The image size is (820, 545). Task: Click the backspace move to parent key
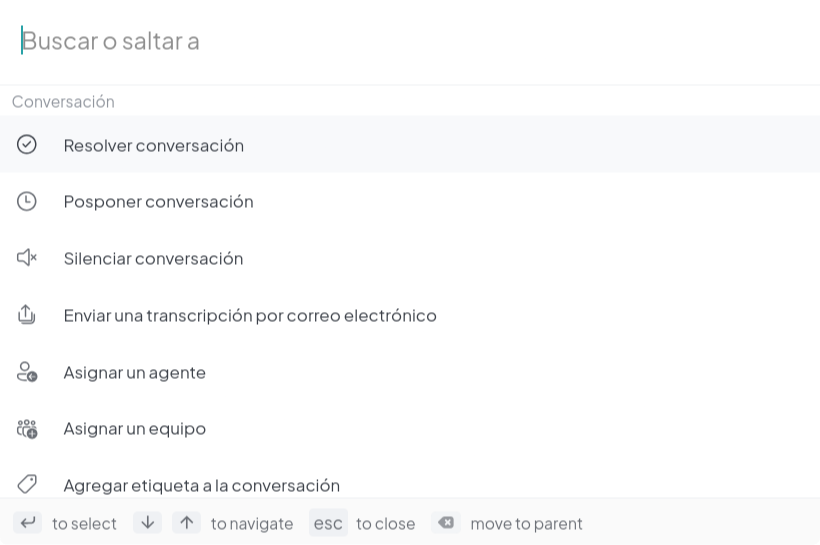tap(446, 523)
